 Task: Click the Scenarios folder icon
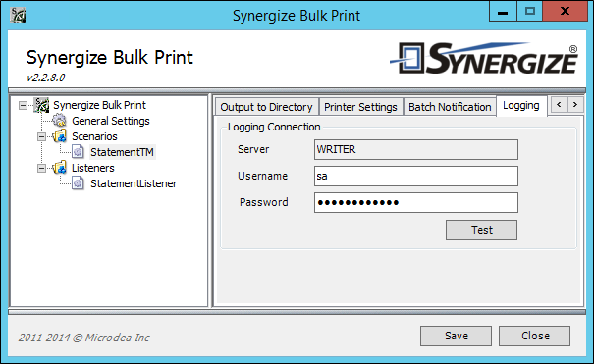click(x=59, y=136)
